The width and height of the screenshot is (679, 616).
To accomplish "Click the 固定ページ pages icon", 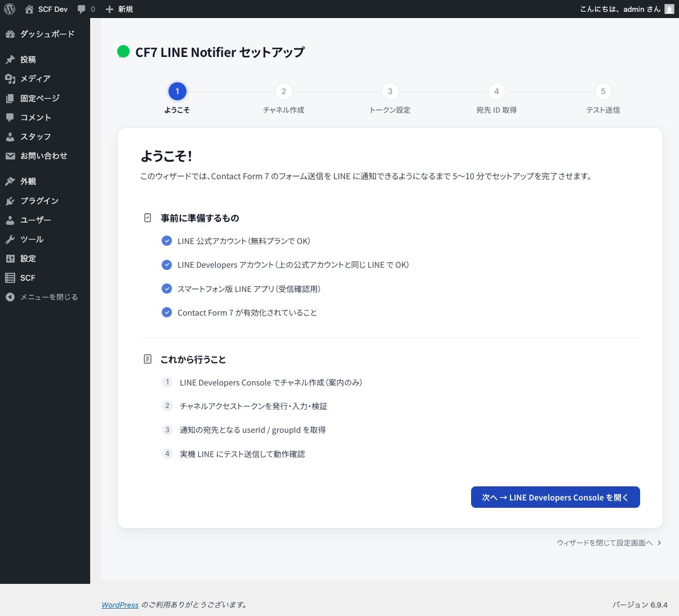I will 10,99.
